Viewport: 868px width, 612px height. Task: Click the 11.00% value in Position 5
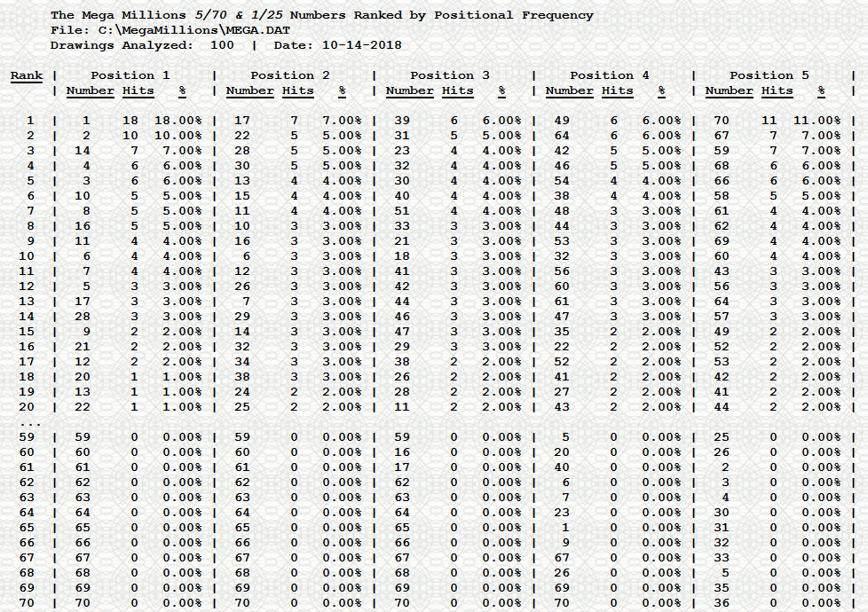coord(817,121)
